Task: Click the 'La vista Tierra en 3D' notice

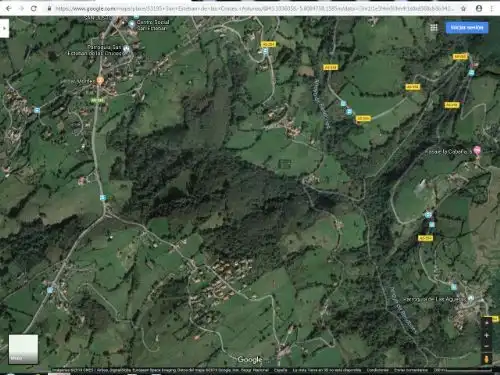Action: point(327,370)
